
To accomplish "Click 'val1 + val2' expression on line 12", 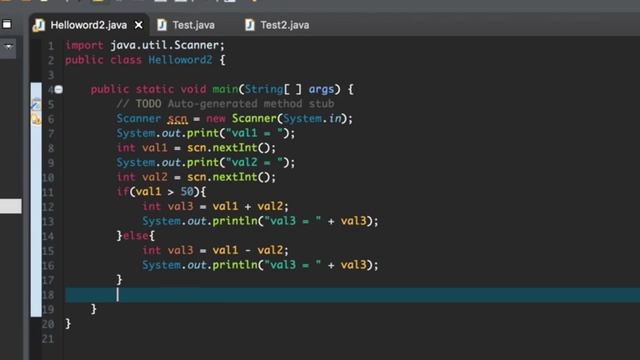I will point(248,207).
